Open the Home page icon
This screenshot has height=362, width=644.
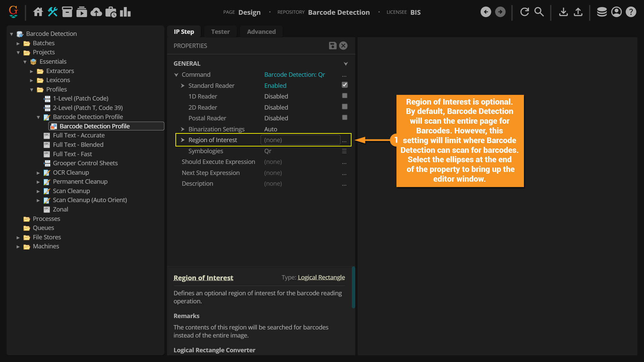pos(38,12)
